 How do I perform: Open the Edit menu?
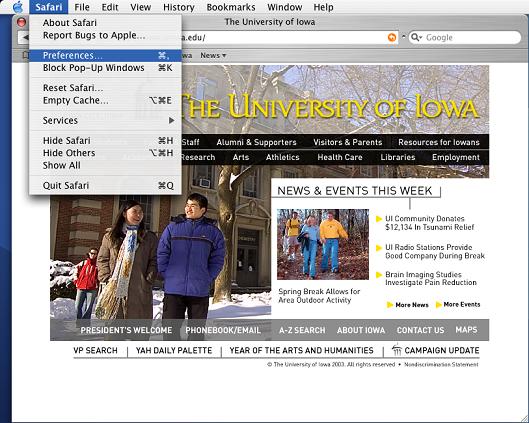point(110,7)
